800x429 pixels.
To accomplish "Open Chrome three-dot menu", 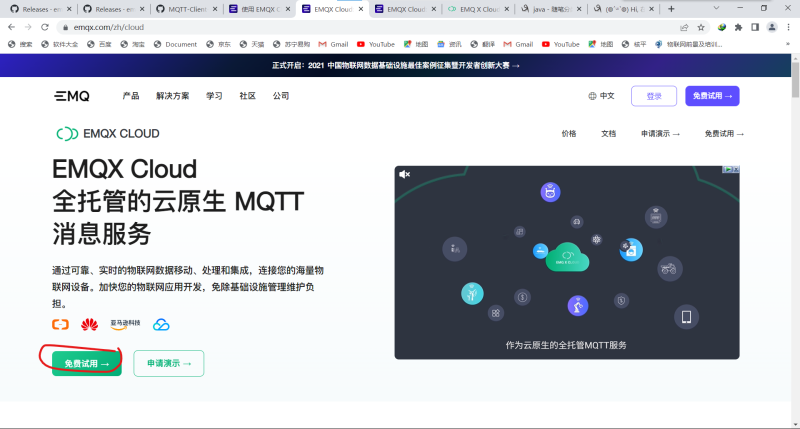I will pos(788,27).
